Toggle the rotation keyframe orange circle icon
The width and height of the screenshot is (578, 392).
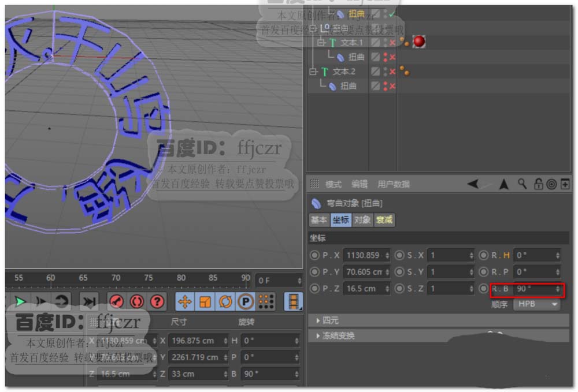pos(225,302)
